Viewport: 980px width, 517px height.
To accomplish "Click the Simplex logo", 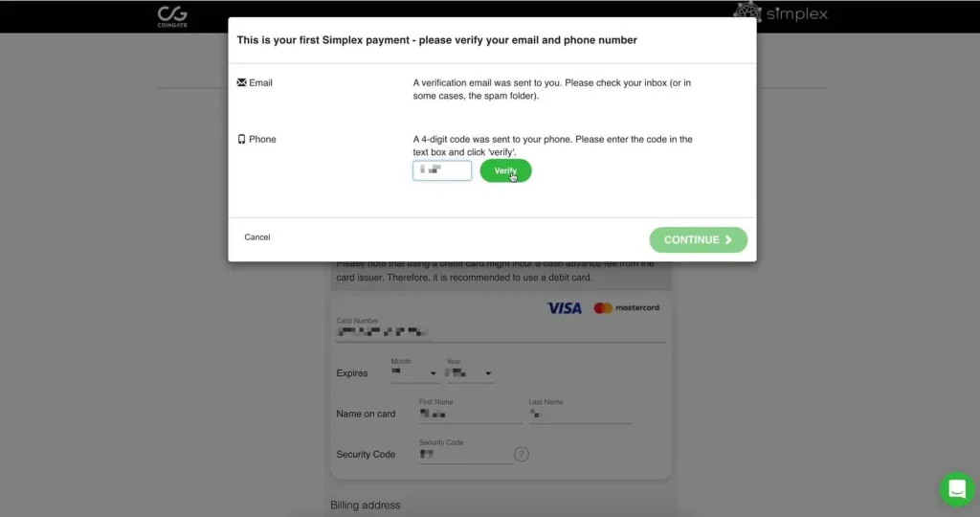I will click(781, 12).
